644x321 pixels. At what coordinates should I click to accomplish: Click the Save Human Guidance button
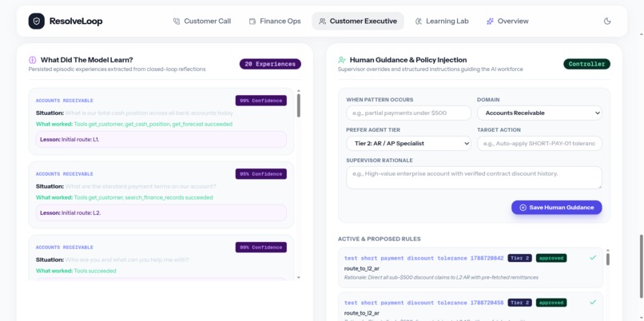[x=557, y=208]
